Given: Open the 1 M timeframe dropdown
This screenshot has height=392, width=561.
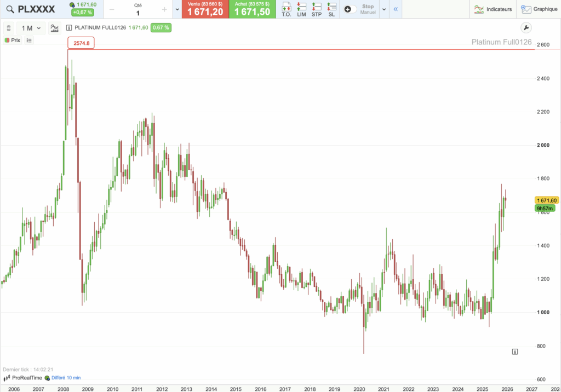Looking at the screenshot, I should (x=32, y=28).
